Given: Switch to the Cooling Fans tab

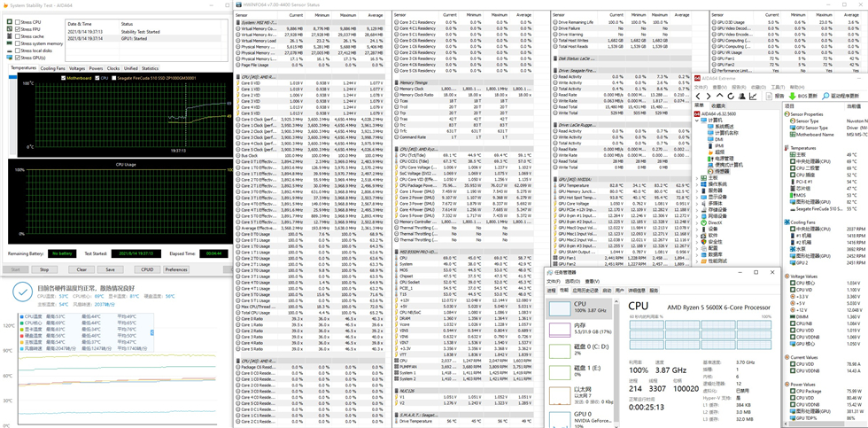Looking at the screenshot, I should (x=52, y=68).
